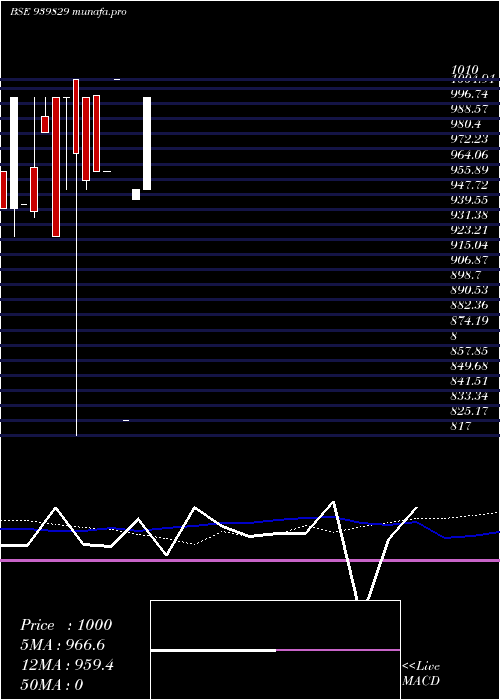Click the 849.68 price axis label
The height and width of the screenshot is (700, 500).
pyautogui.click(x=469, y=367)
